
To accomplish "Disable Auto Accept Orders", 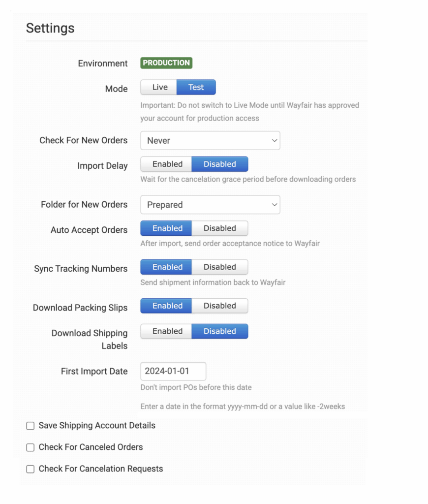I will [219, 228].
